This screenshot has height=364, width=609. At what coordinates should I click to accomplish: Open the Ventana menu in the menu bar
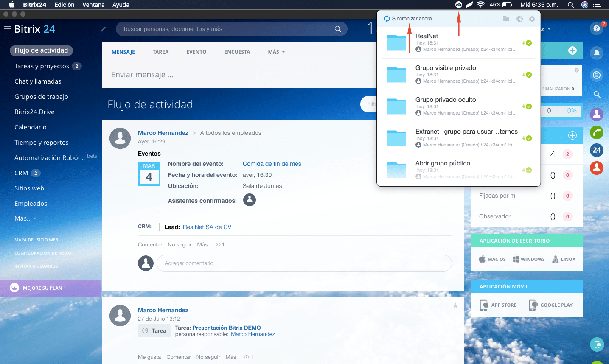click(93, 5)
